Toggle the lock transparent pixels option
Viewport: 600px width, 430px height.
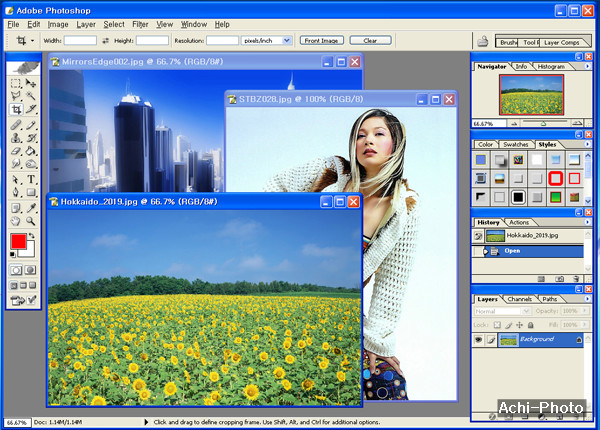coord(498,325)
